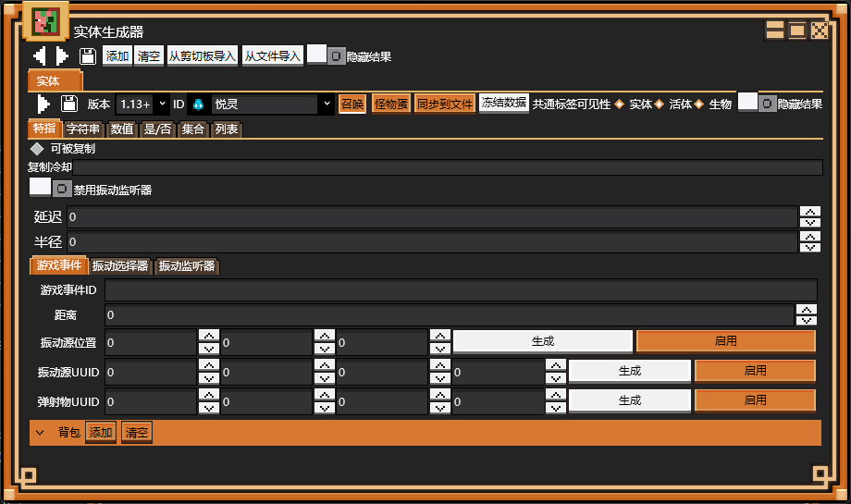Click 启用 button in 弹射物UUID row
The image size is (851, 504).
click(755, 401)
